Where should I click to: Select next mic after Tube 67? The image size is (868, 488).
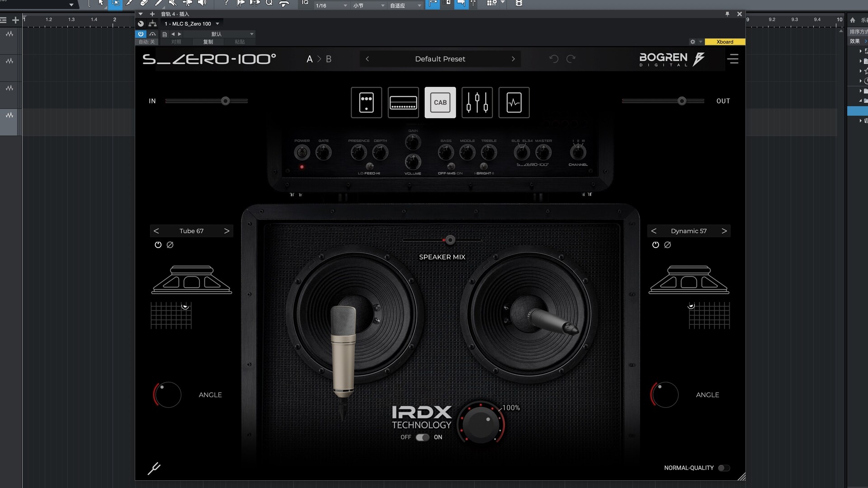(226, 231)
